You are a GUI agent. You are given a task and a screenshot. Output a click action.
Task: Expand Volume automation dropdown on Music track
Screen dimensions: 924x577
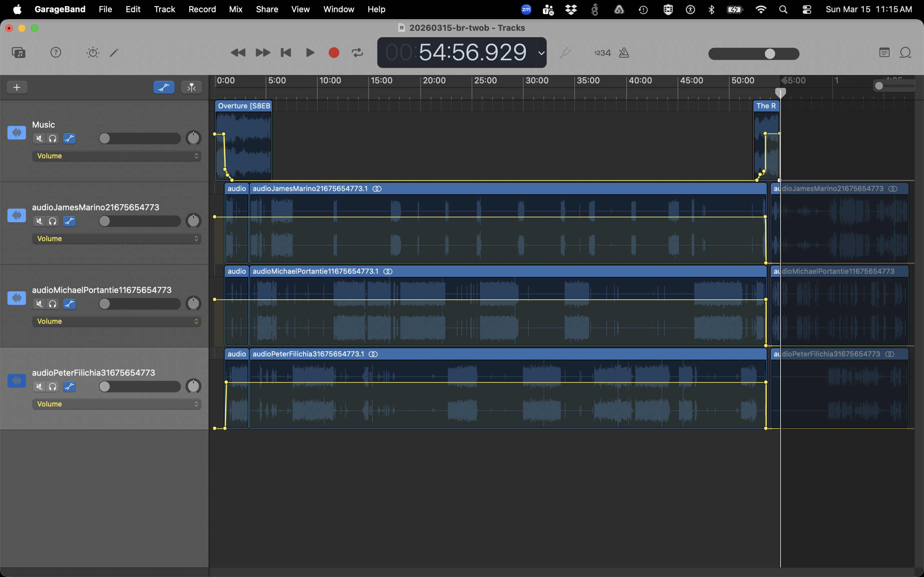pos(117,156)
